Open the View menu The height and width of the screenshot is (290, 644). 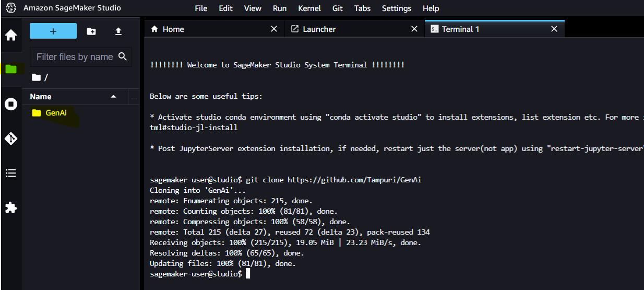253,8
